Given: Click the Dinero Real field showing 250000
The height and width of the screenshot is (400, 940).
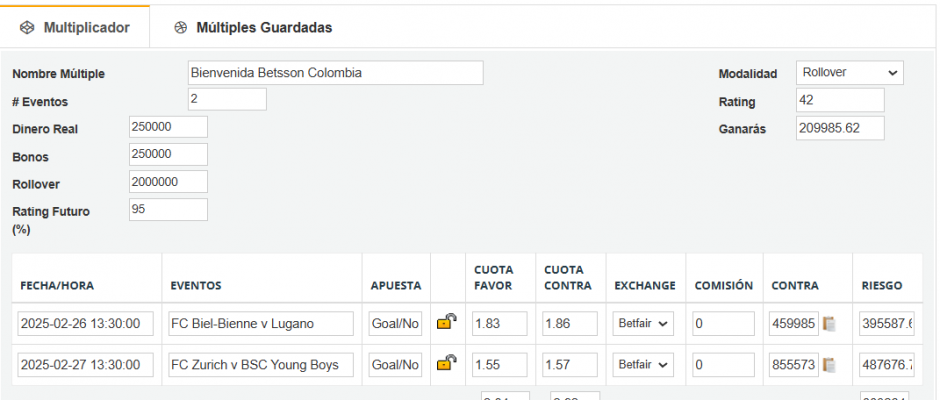Looking at the screenshot, I should [x=168, y=127].
